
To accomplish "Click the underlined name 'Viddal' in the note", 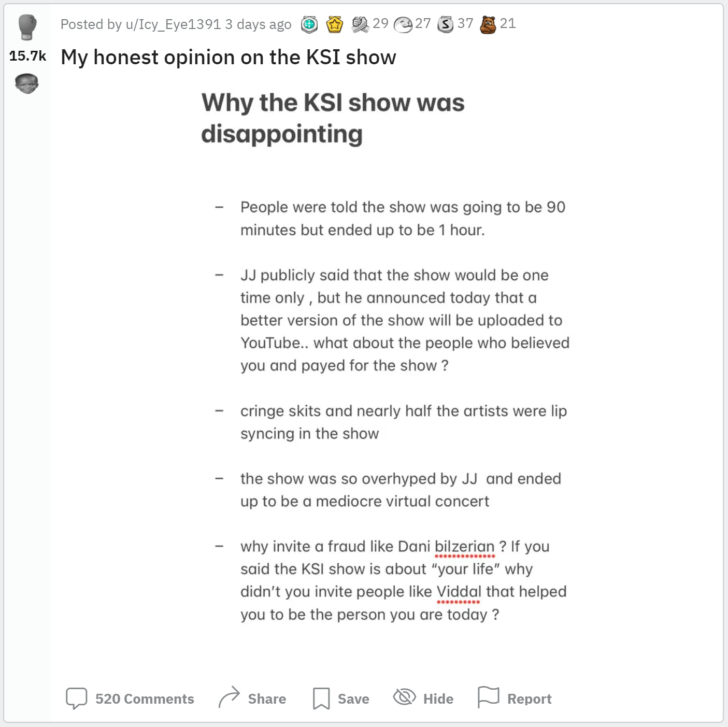I will pos(459,592).
